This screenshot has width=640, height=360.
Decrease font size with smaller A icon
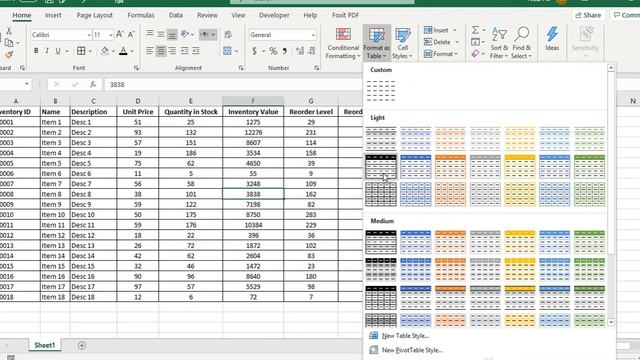click(131, 35)
